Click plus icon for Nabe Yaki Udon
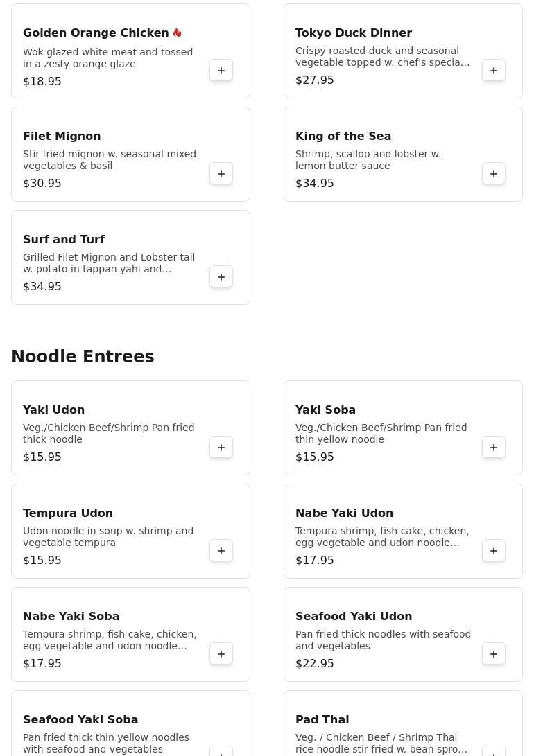Screen dimensions: 534x756 coord(494,551)
